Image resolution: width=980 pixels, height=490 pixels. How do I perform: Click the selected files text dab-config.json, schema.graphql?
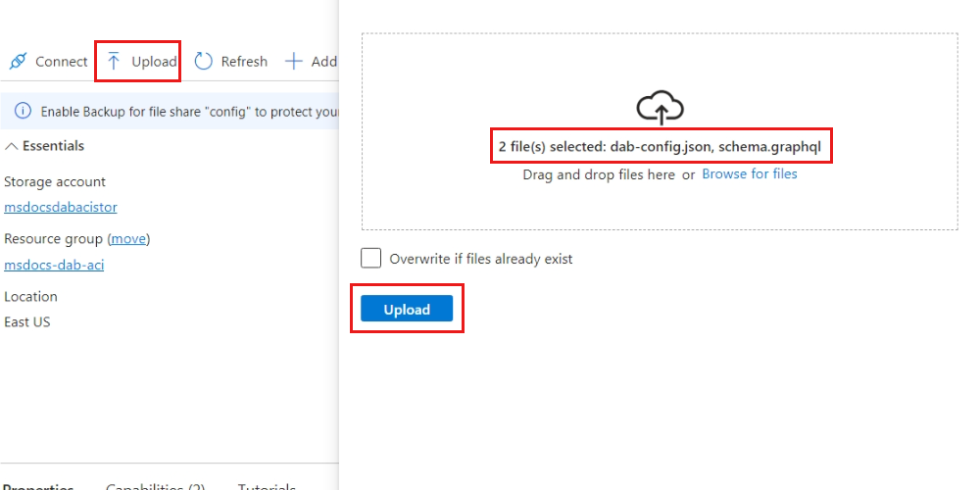(660, 147)
